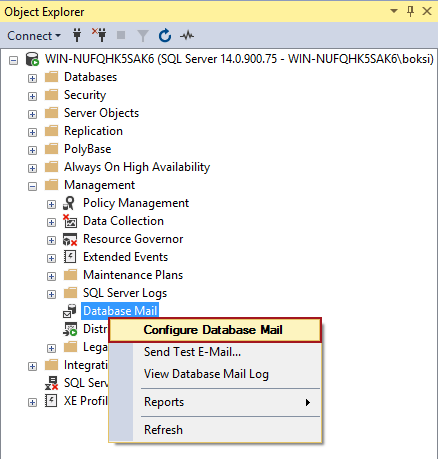Click the Management folder icon
This screenshot has height=459, width=438.
coord(51,185)
